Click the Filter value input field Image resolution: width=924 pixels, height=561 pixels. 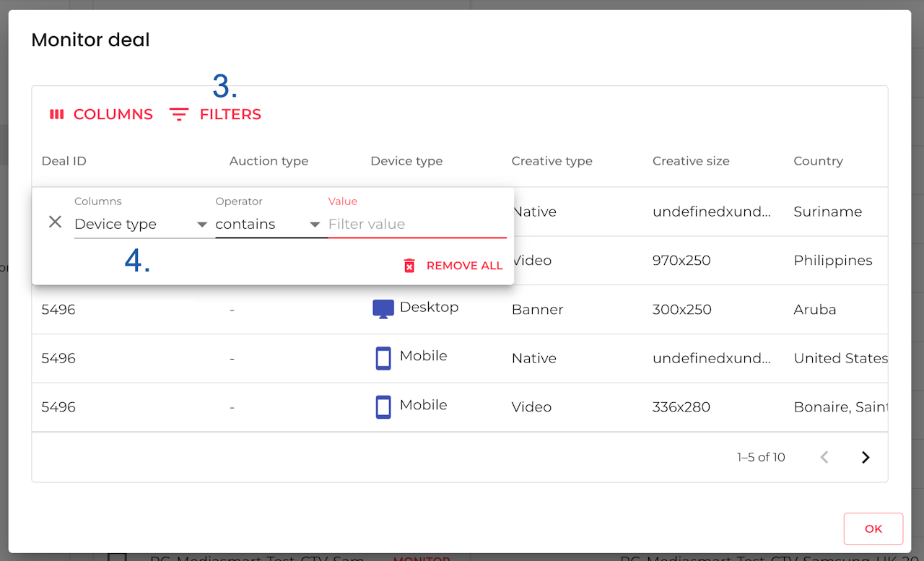(417, 225)
